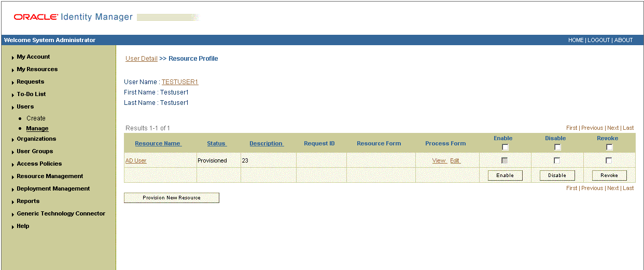Open the My Resources menu
This screenshot has width=644, height=270.
[x=37, y=69]
